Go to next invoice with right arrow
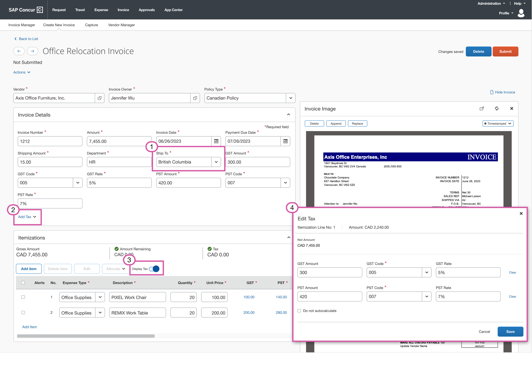 pos(33,51)
